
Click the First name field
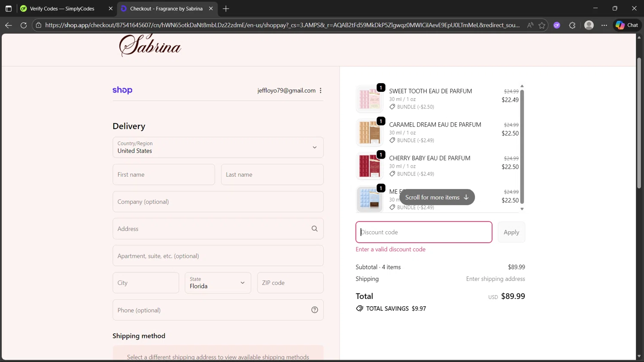point(164,175)
